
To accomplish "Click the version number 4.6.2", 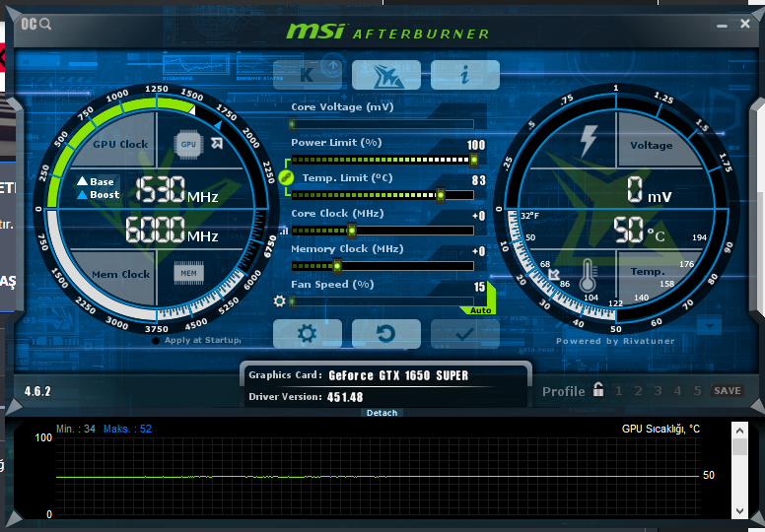I will pos(37,391).
